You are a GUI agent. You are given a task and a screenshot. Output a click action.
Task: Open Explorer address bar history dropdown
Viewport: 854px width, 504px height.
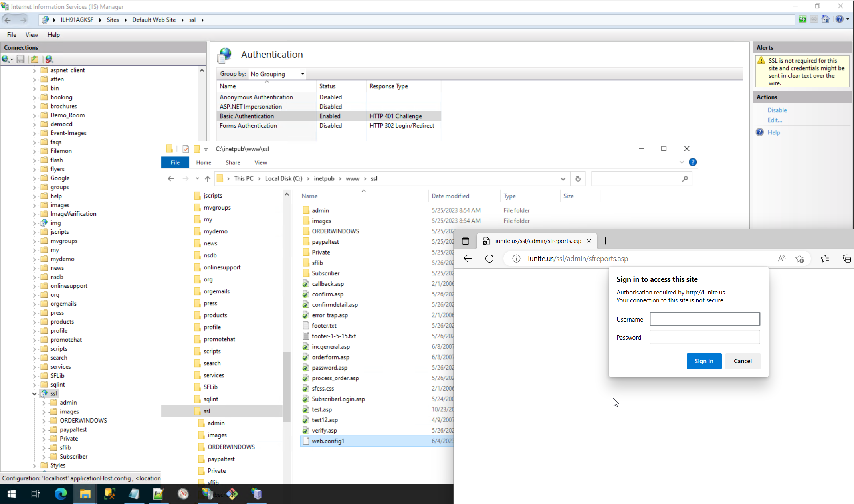click(563, 179)
